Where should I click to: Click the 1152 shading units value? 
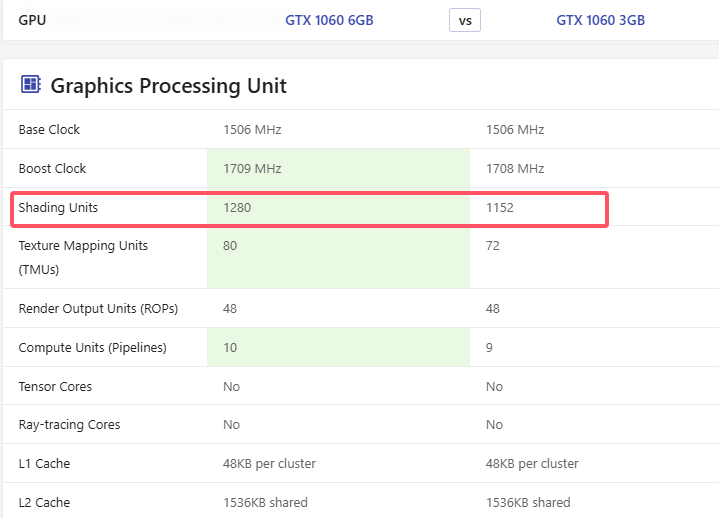click(x=500, y=208)
